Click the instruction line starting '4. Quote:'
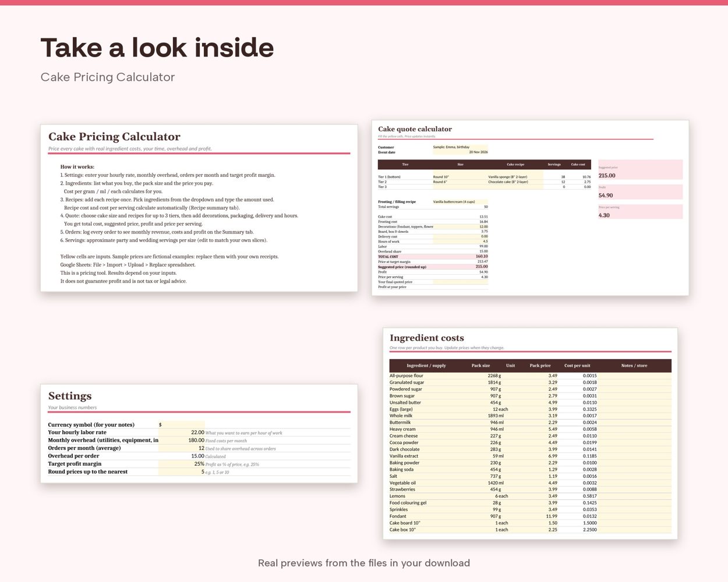Viewport: 728px width, 582px height. (x=179, y=216)
